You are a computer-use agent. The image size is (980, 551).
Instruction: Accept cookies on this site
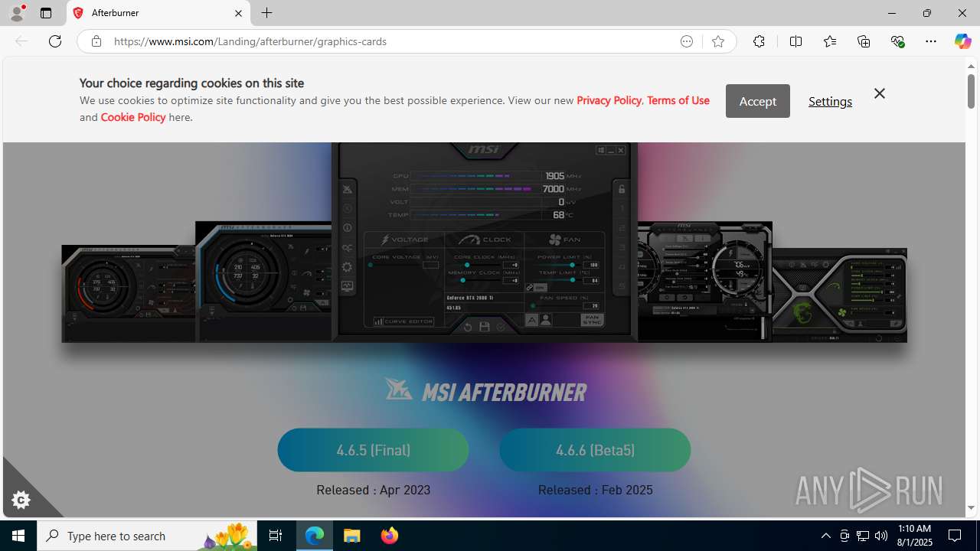tap(758, 101)
